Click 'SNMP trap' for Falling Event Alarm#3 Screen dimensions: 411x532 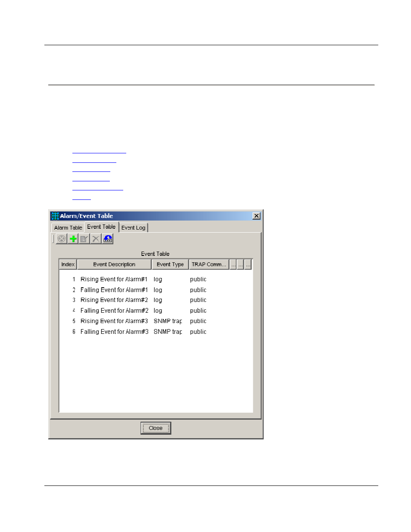[x=168, y=332]
